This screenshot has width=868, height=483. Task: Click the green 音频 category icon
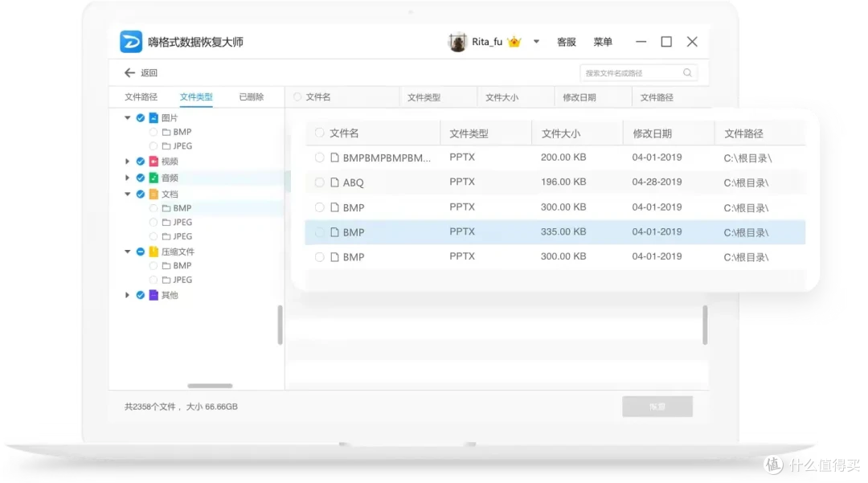pos(154,178)
